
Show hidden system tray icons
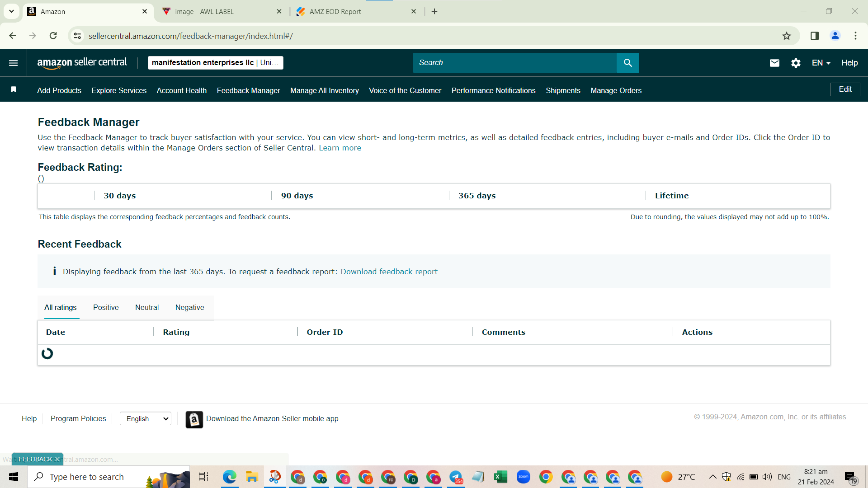click(712, 477)
